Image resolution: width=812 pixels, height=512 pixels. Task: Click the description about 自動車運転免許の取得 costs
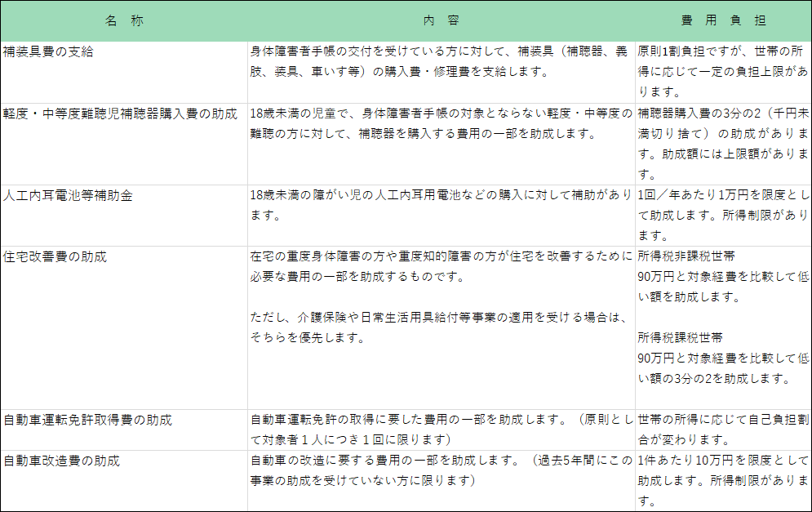[x=441, y=429]
